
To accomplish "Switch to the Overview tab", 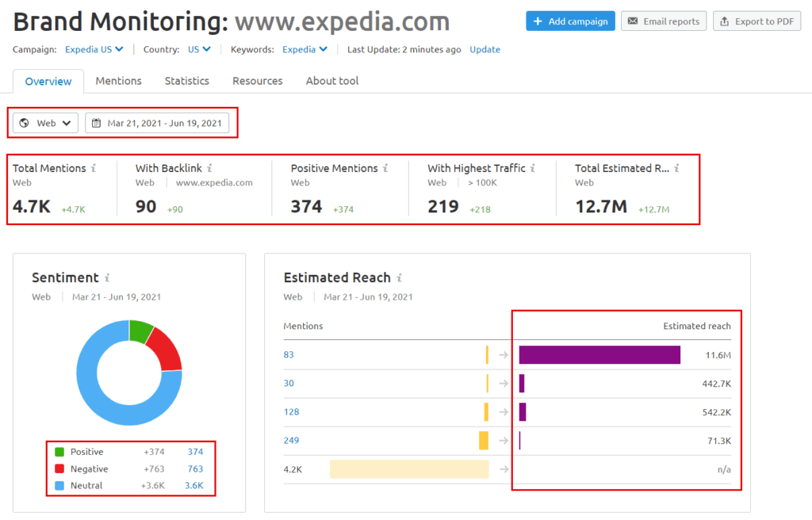I will pos(48,82).
